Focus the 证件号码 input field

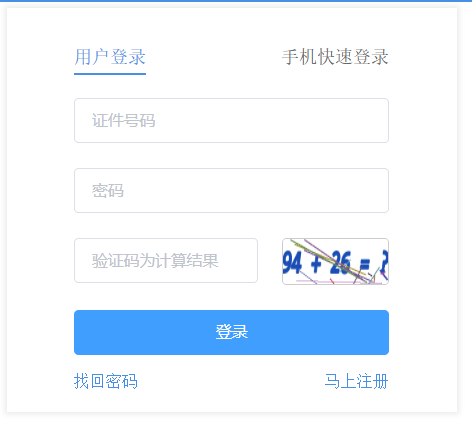coord(231,120)
